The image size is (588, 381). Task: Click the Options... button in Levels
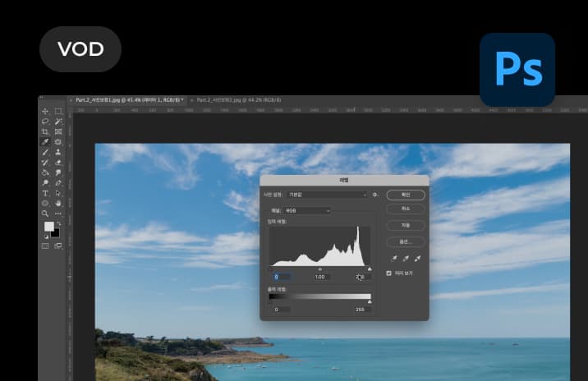[x=406, y=241]
